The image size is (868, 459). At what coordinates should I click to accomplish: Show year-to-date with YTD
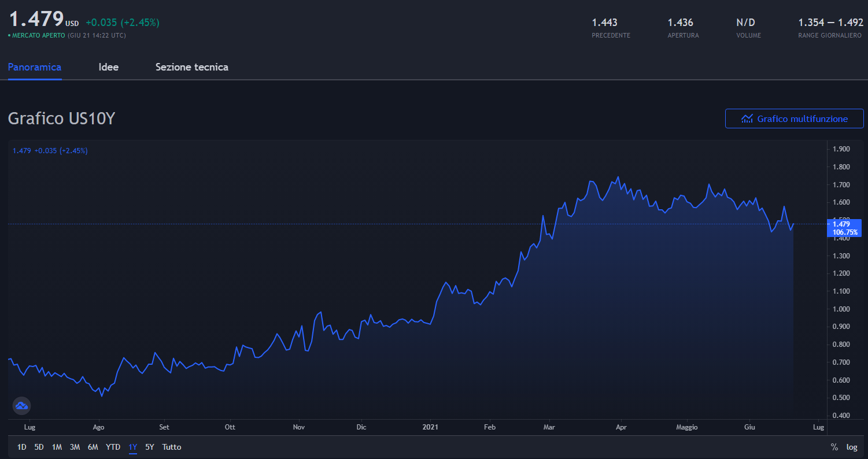(x=113, y=447)
